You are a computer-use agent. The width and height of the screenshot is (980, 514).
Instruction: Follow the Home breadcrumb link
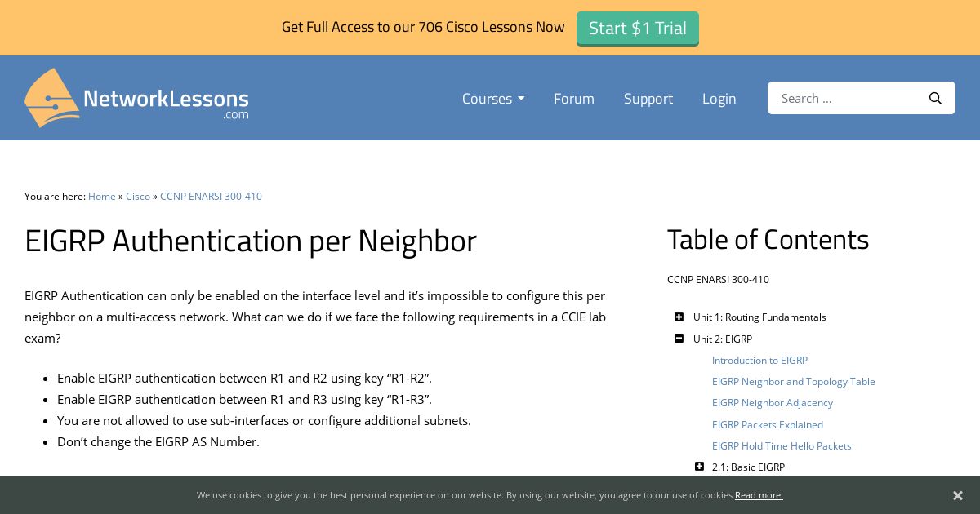click(102, 196)
